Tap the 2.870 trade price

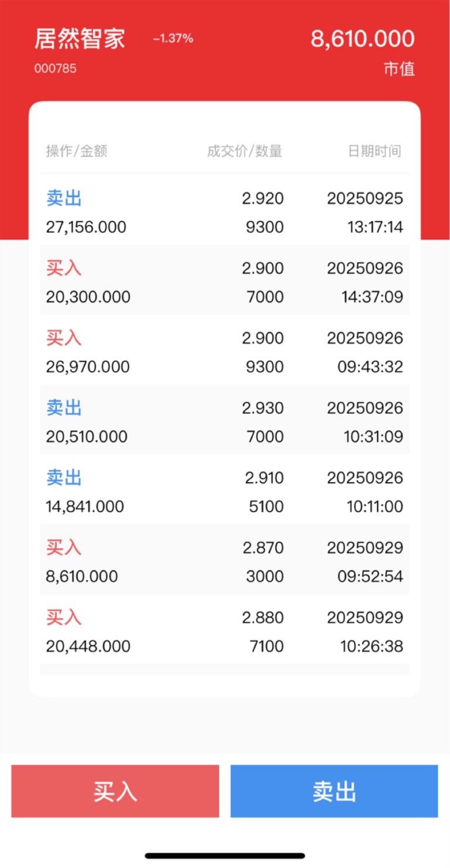[262, 548]
